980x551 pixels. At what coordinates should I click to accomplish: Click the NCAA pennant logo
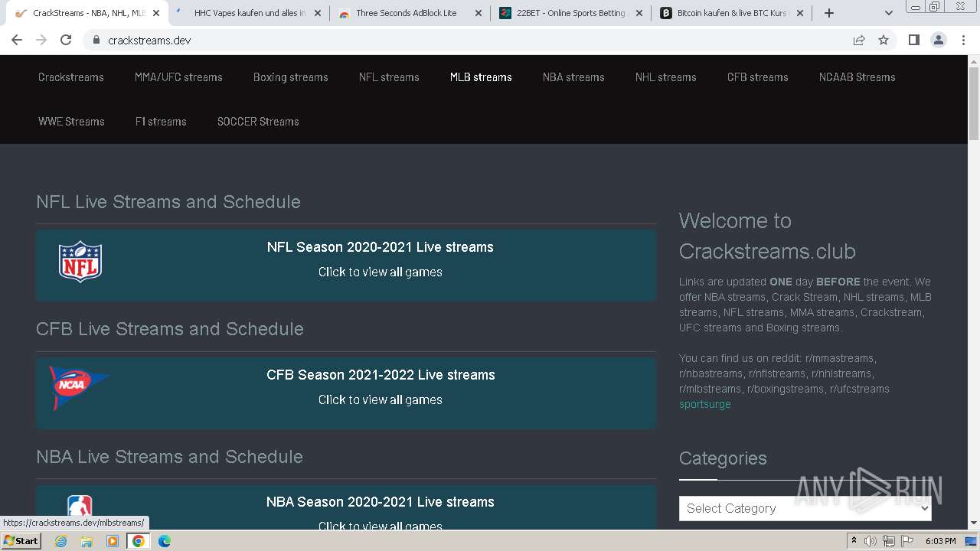click(x=80, y=387)
